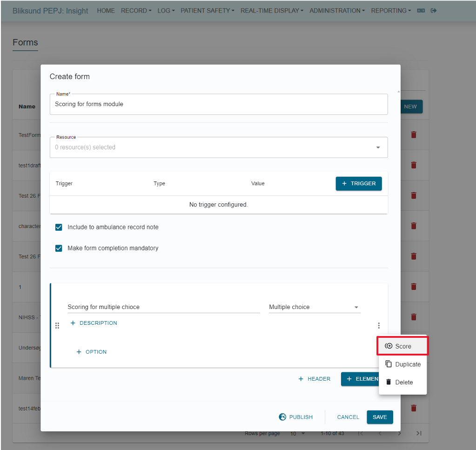Open the Home navigation item

pyautogui.click(x=106, y=11)
